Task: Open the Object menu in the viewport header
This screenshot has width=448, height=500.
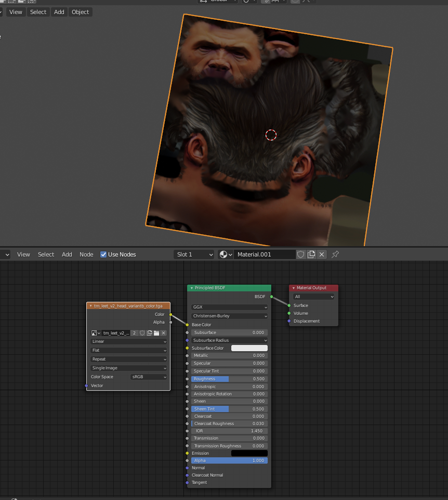Action: click(80, 12)
